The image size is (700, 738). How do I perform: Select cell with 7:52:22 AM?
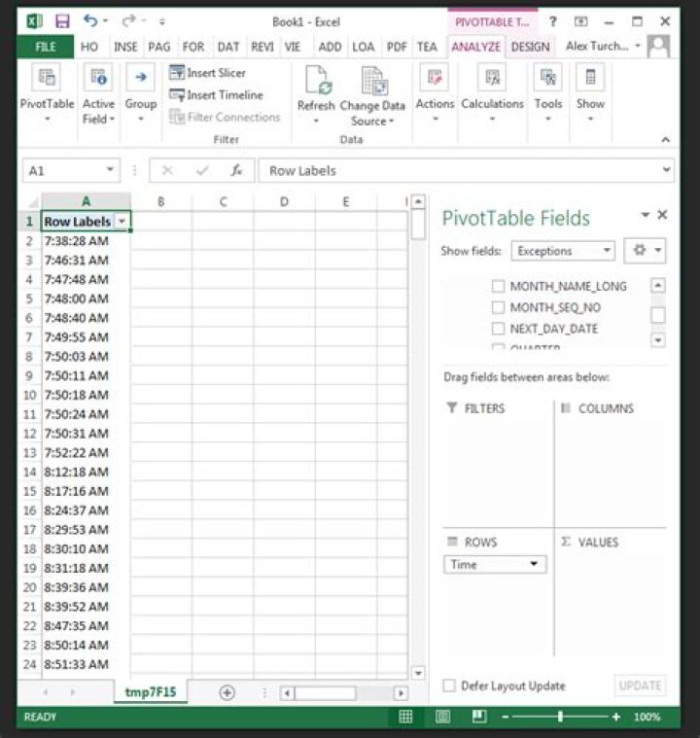[87, 452]
